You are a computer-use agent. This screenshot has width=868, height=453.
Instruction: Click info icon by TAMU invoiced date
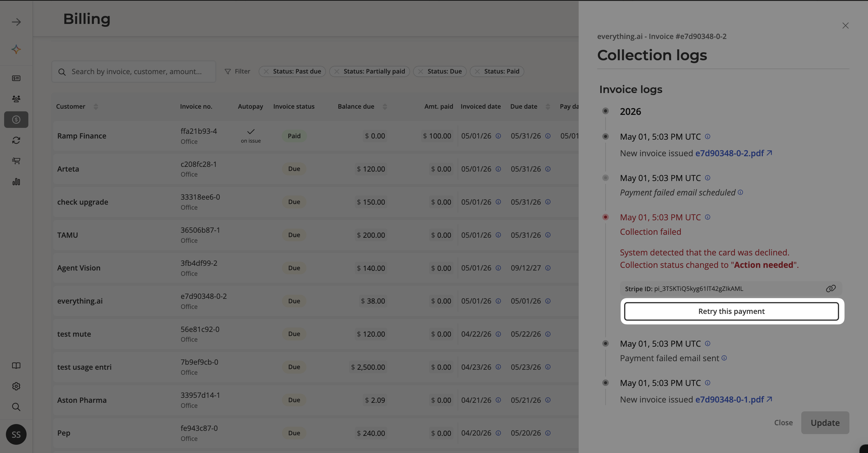(x=498, y=235)
